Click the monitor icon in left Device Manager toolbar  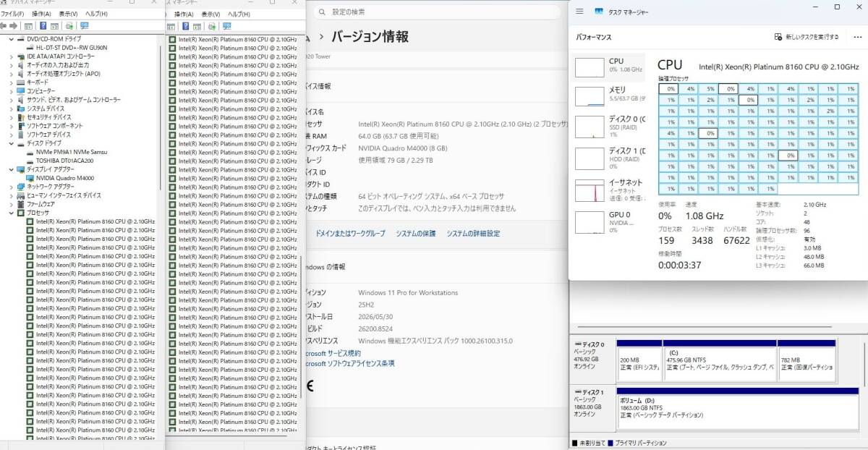tap(84, 26)
